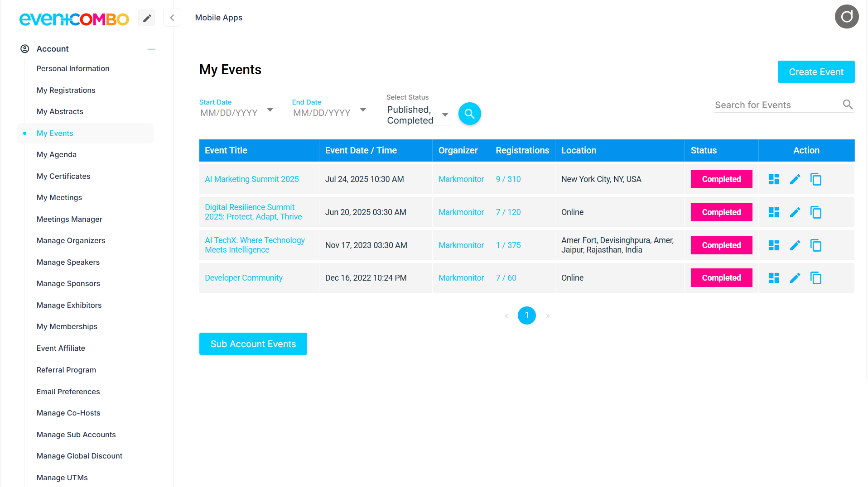
Task: Edit the Digital Resilience Summit event pencil icon
Action: [x=795, y=212]
